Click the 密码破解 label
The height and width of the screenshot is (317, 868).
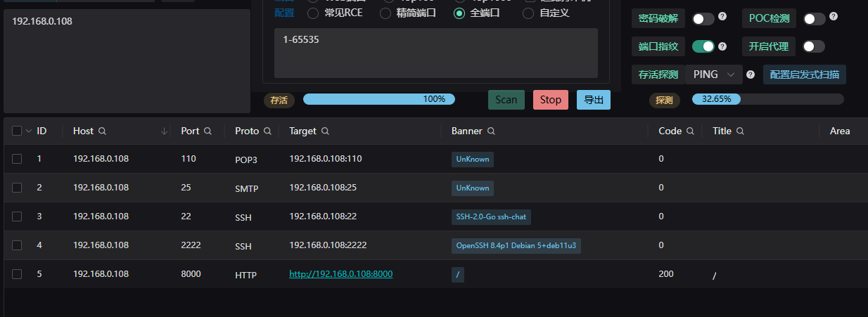[x=658, y=19]
